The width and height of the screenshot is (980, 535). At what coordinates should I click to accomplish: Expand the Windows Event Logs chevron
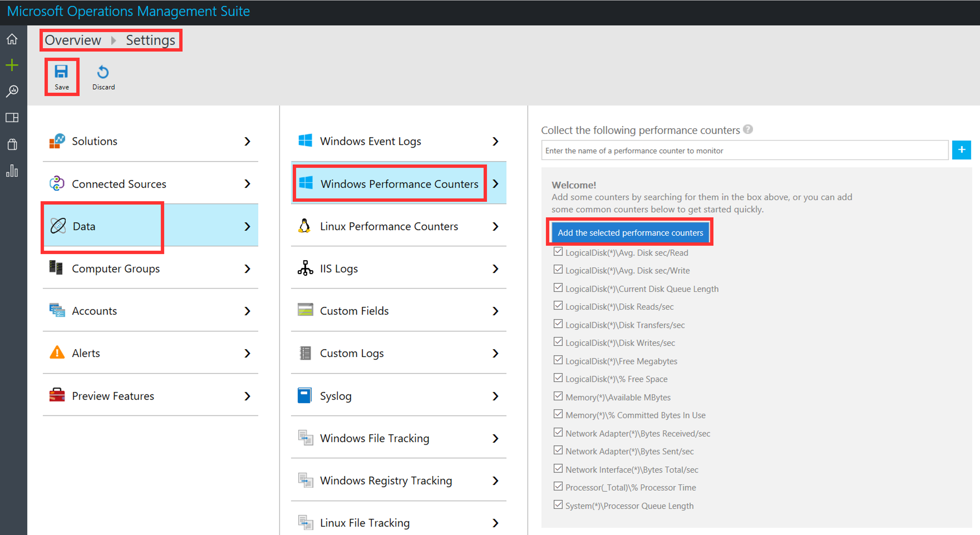click(495, 142)
